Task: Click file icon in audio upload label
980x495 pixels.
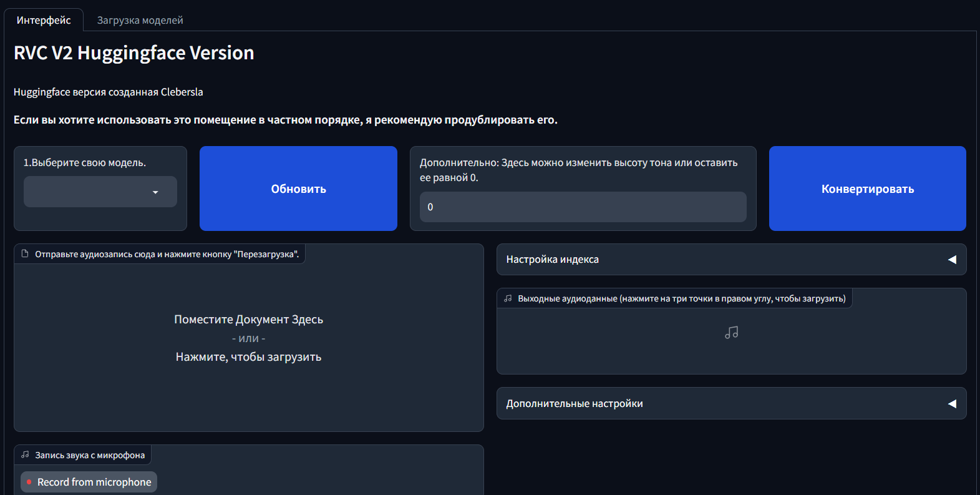Action: 25,253
